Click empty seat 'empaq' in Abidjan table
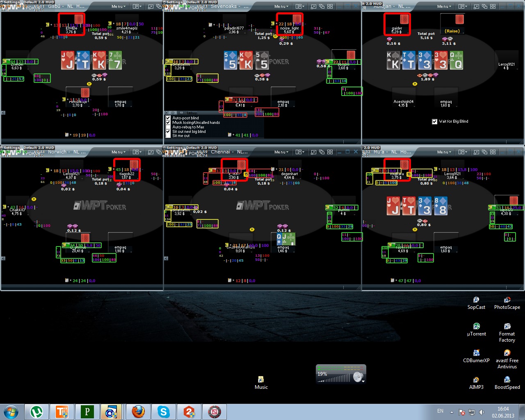The image size is (525, 420). point(446,97)
